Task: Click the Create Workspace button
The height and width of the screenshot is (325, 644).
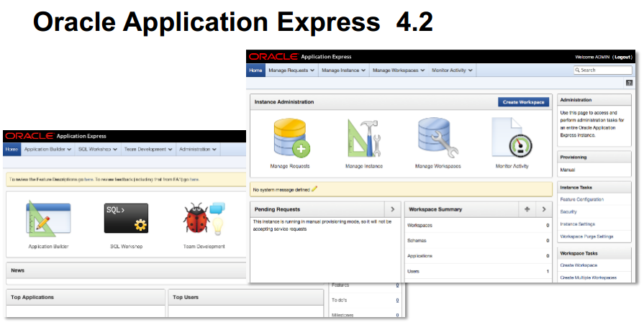Action: click(x=523, y=102)
